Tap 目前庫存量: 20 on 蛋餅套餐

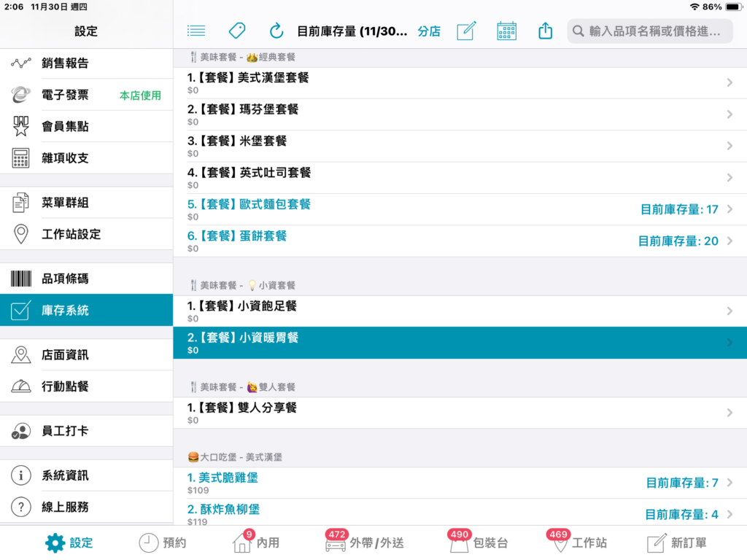[678, 241]
